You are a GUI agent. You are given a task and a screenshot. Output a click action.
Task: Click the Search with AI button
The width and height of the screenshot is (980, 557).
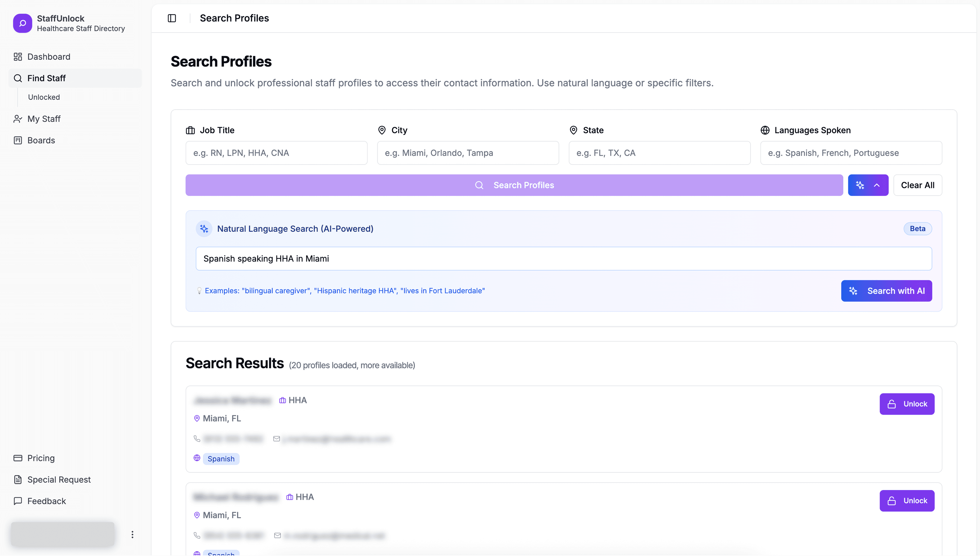[x=886, y=291]
